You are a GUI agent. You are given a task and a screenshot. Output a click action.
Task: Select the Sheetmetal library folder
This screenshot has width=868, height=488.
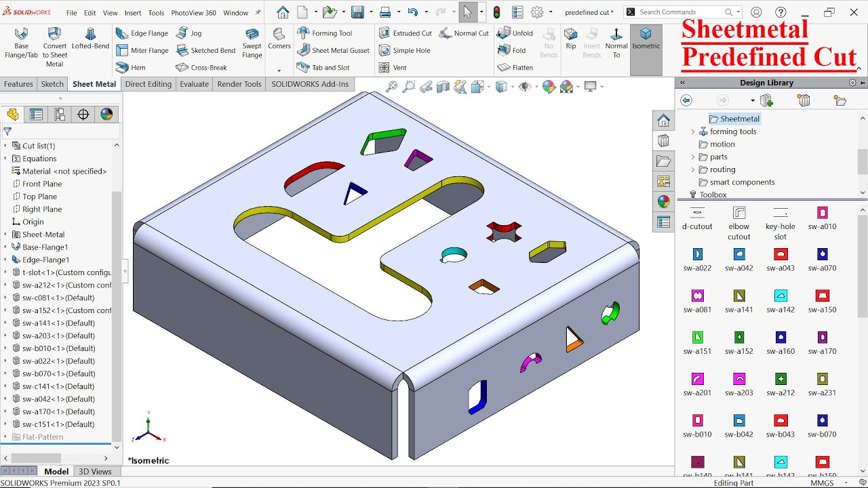click(x=734, y=119)
